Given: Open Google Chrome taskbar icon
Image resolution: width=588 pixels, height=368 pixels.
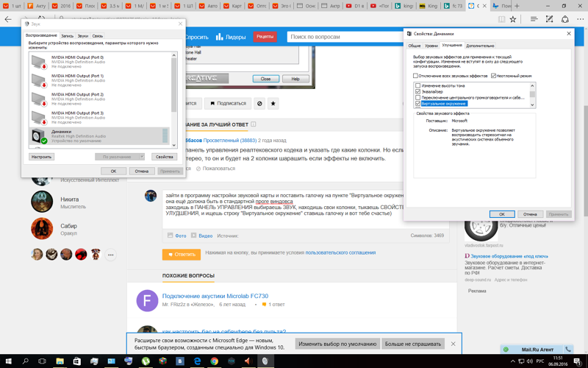Looking at the screenshot, I should [x=214, y=361].
